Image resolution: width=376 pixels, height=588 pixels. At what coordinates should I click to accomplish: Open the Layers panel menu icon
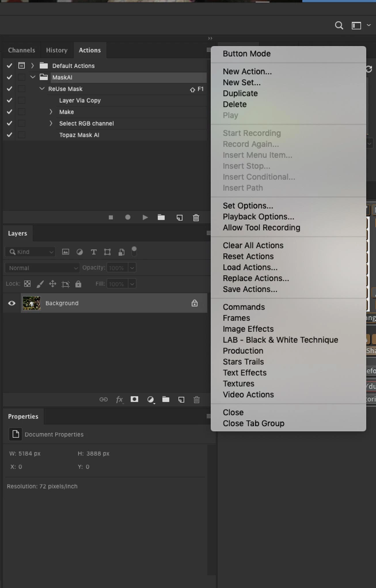click(209, 233)
